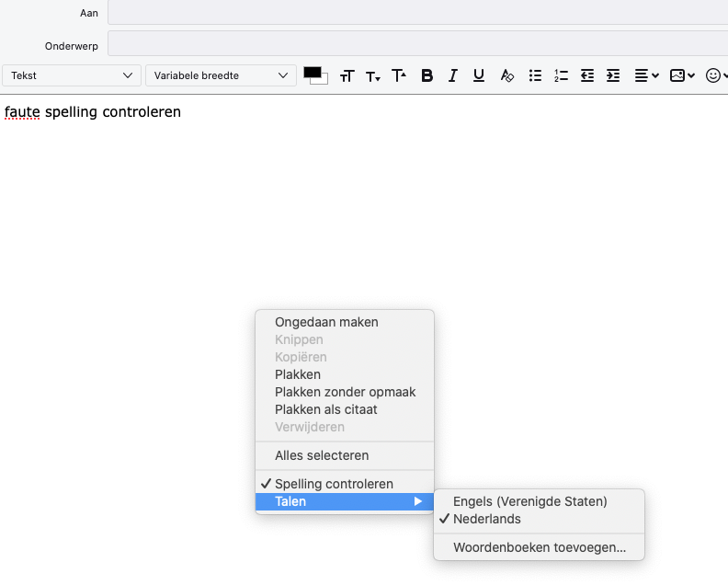
Task: Insert a bulleted list
Action: (535, 76)
